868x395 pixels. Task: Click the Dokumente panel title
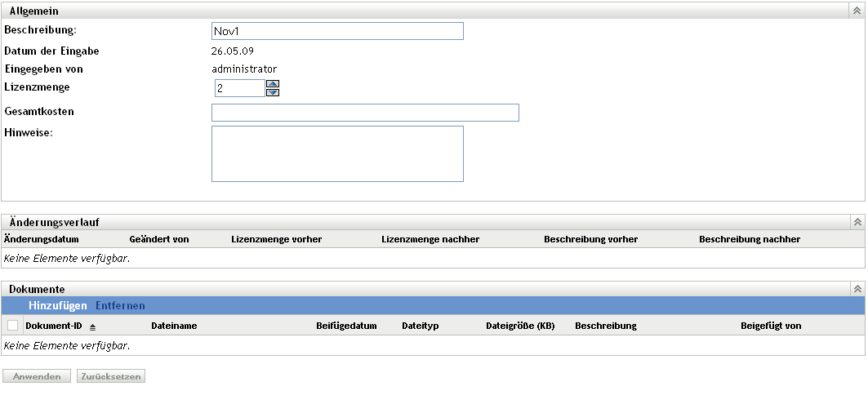[37, 290]
